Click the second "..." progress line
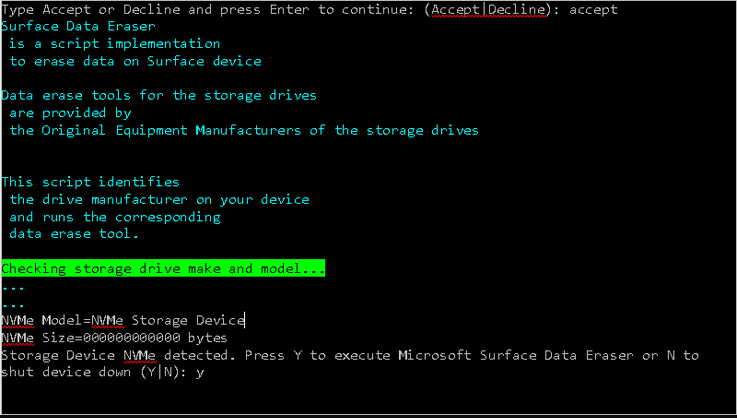This screenshot has width=737, height=418. (12, 304)
